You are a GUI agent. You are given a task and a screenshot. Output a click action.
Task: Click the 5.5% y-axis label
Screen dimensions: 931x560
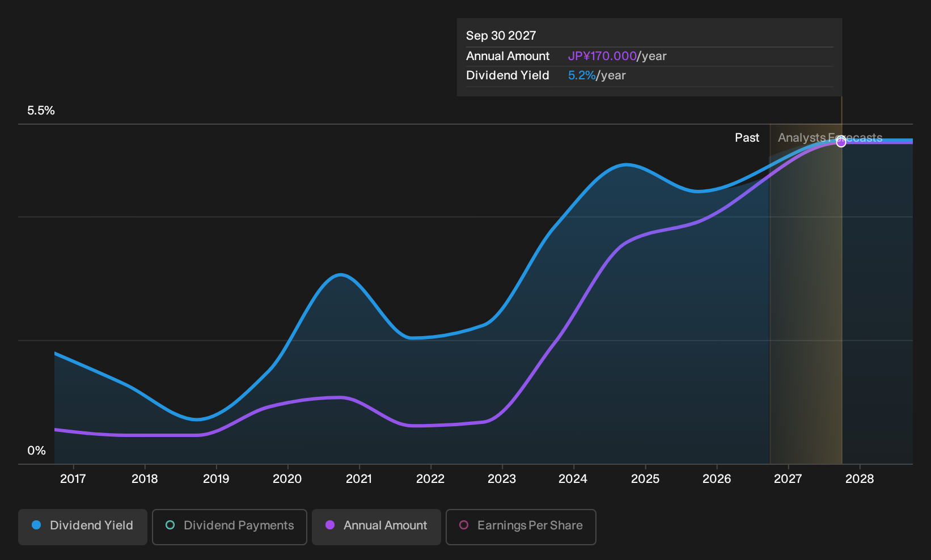pos(41,111)
